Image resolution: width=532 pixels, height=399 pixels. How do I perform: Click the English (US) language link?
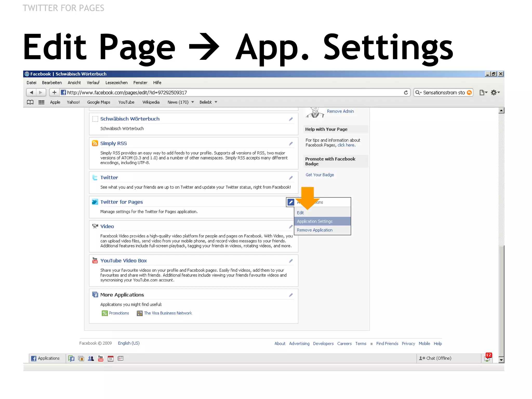coord(129,343)
